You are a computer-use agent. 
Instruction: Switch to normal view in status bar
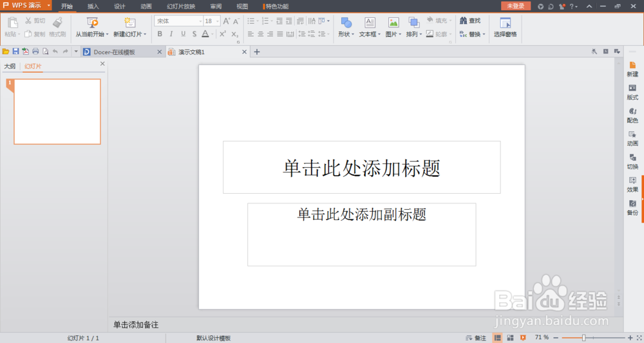(x=497, y=338)
